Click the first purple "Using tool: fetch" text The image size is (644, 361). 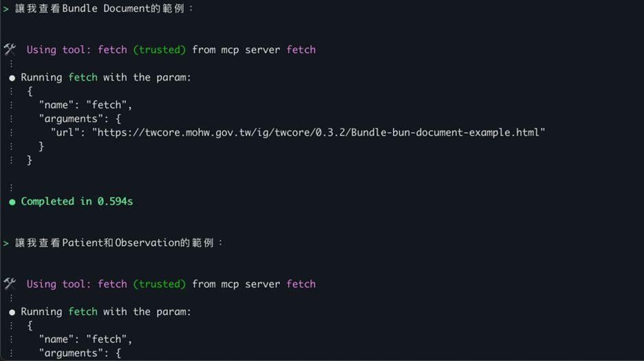click(76, 50)
